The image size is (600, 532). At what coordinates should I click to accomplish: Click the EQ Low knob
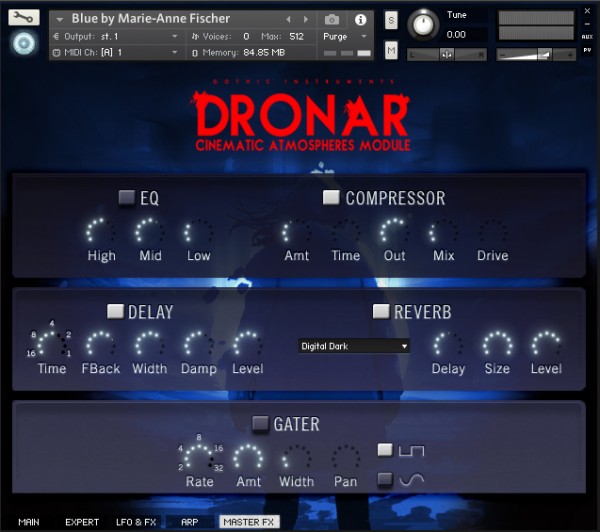(199, 232)
